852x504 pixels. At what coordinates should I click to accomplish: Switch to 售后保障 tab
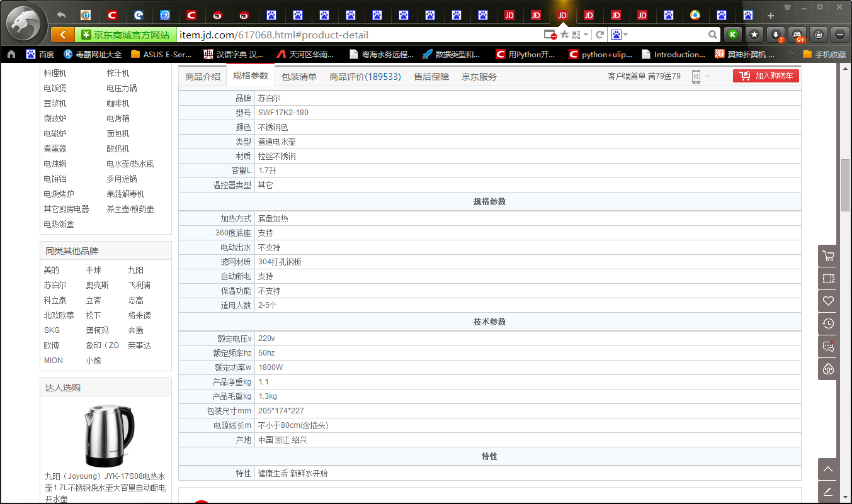click(431, 76)
